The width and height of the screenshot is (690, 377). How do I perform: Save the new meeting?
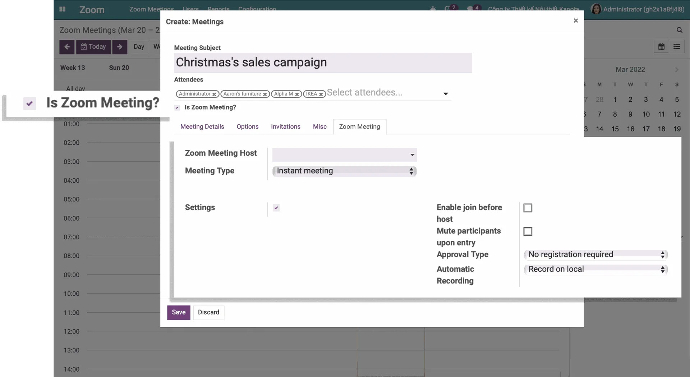[178, 312]
